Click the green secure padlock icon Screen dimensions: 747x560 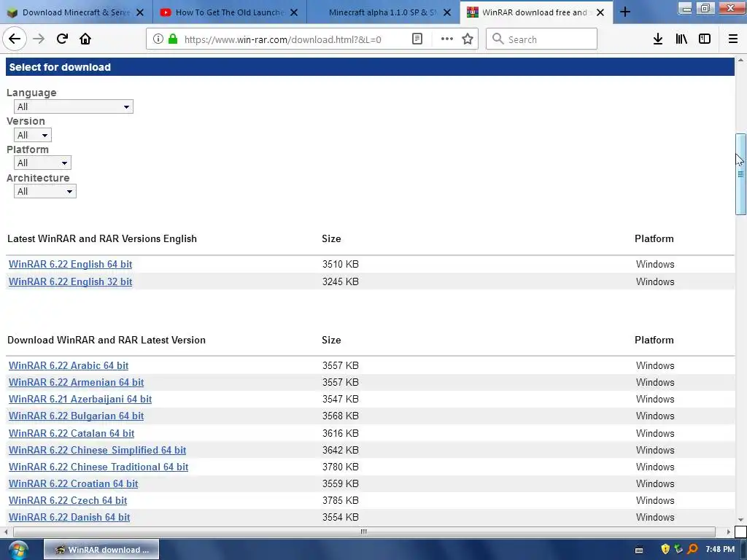(x=174, y=39)
